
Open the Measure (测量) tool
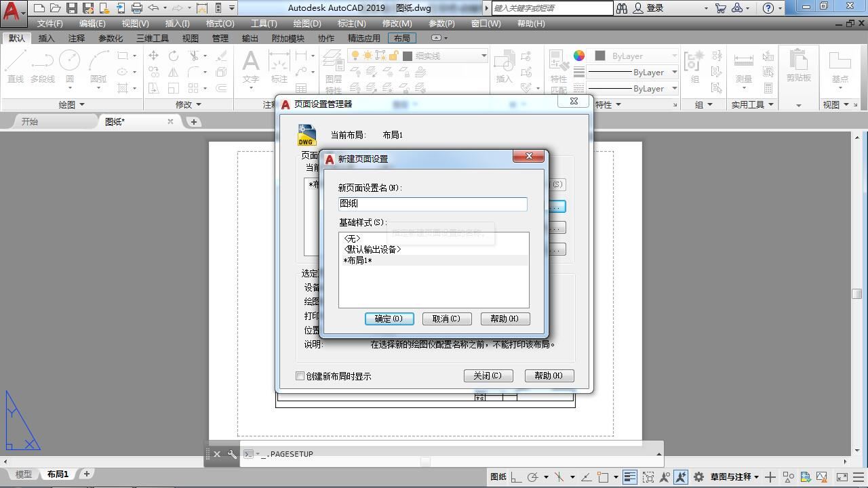point(744,67)
